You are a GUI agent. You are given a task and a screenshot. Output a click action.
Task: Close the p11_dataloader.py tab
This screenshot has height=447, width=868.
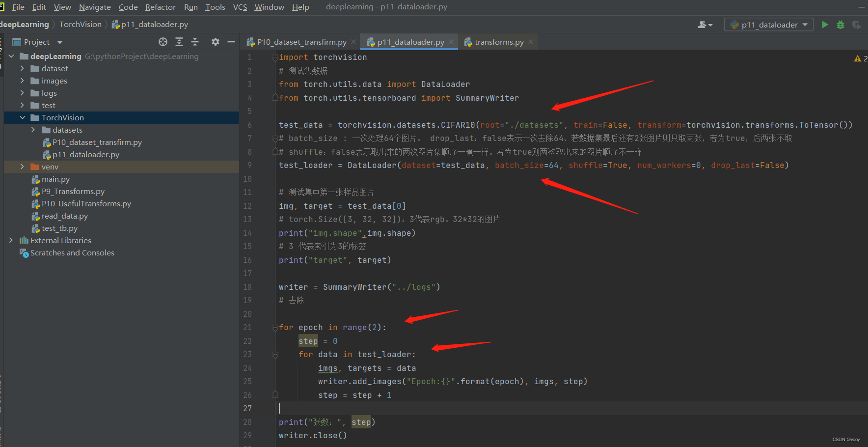pos(451,42)
